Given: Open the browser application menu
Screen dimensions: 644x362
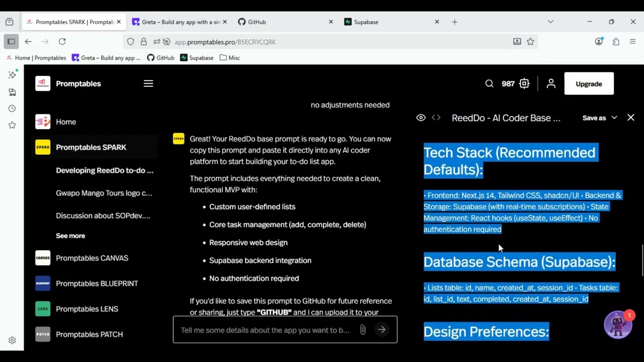Looking at the screenshot, I should click(632, 42).
